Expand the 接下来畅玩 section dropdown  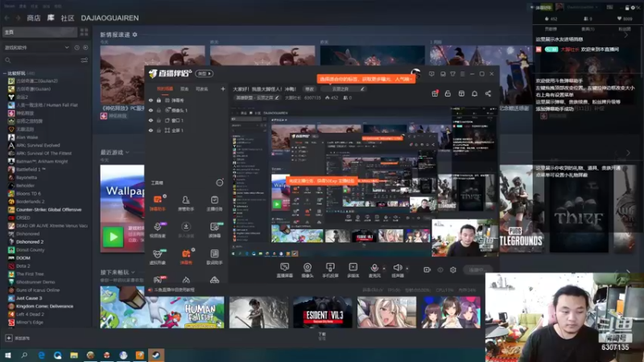click(x=133, y=272)
